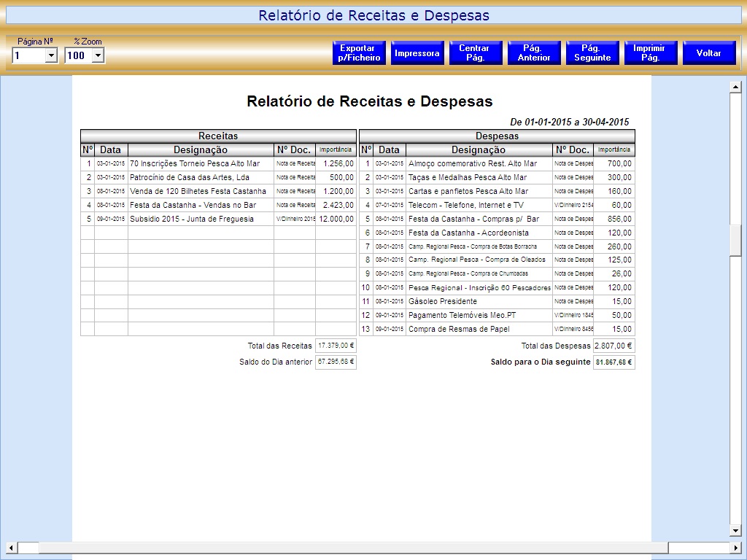The width and height of the screenshot is (747, 560).
Task: Expand the % Zoom dropdown arrow
Action: [98, 55]
